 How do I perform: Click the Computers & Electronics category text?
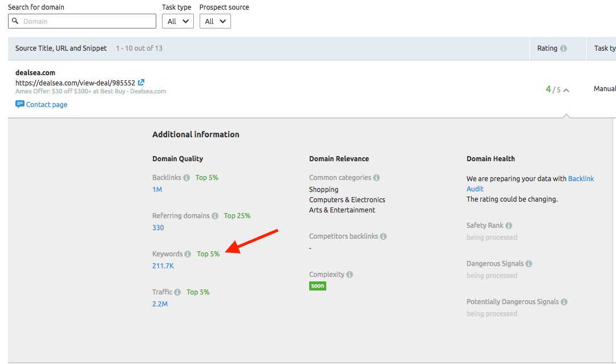[347, 199]
